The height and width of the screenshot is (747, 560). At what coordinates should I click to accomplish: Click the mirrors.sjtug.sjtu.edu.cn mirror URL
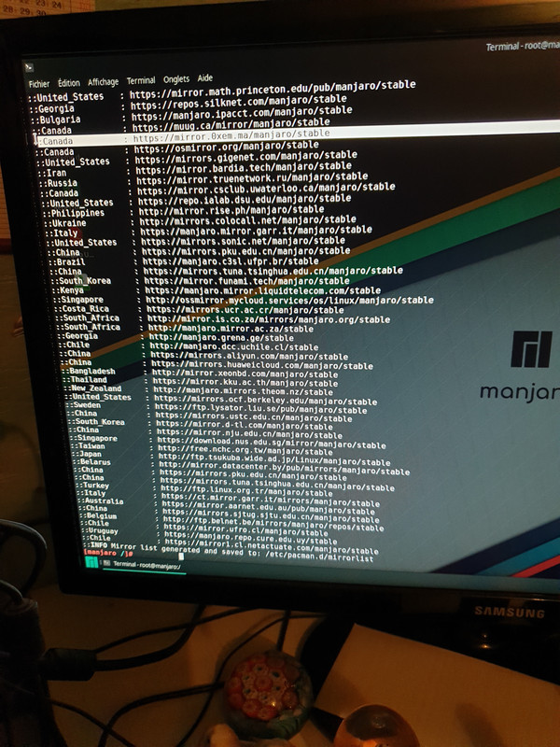pyautogui.click(x=271, y=515)
